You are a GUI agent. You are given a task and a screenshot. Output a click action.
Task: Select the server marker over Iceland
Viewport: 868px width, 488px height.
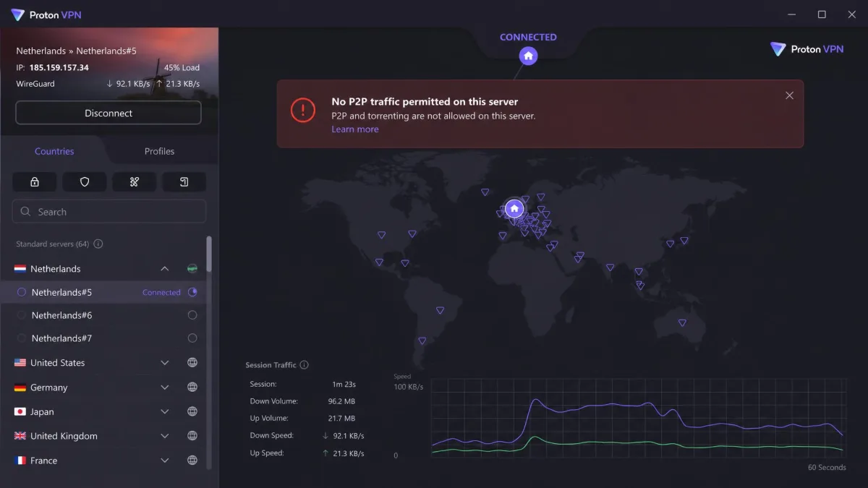point(485,192)
